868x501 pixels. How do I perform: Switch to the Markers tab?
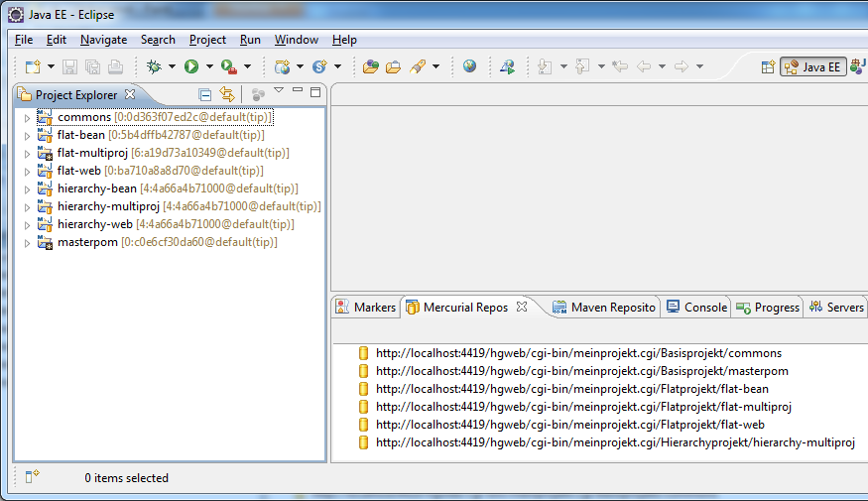tap(366, 308)
